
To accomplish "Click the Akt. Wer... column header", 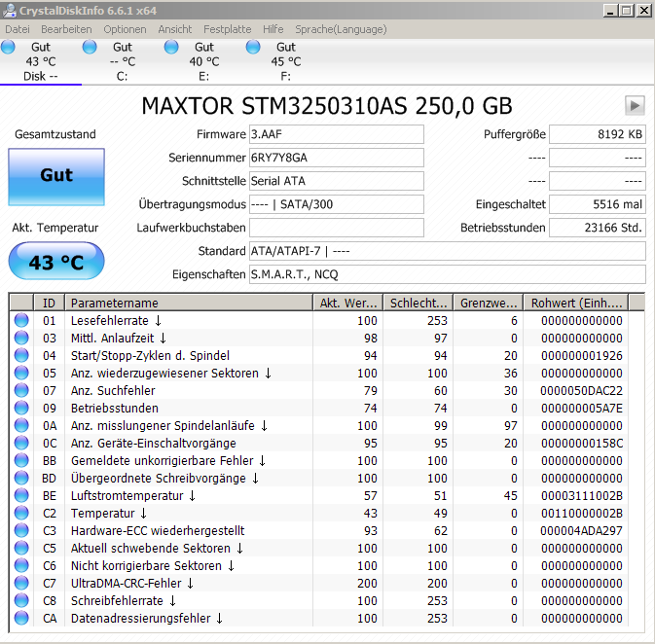I will (348, 303).
